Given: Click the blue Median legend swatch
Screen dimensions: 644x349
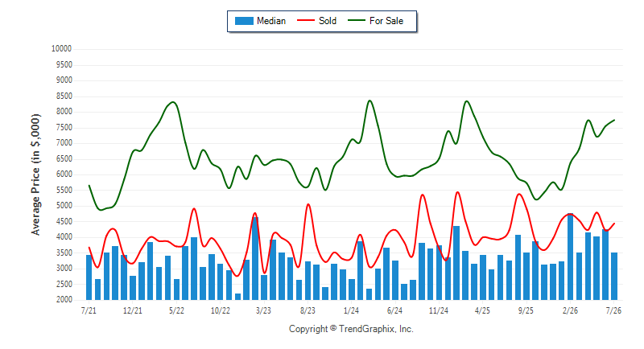Looking at the screenshot, I should [x=244, y=21].
